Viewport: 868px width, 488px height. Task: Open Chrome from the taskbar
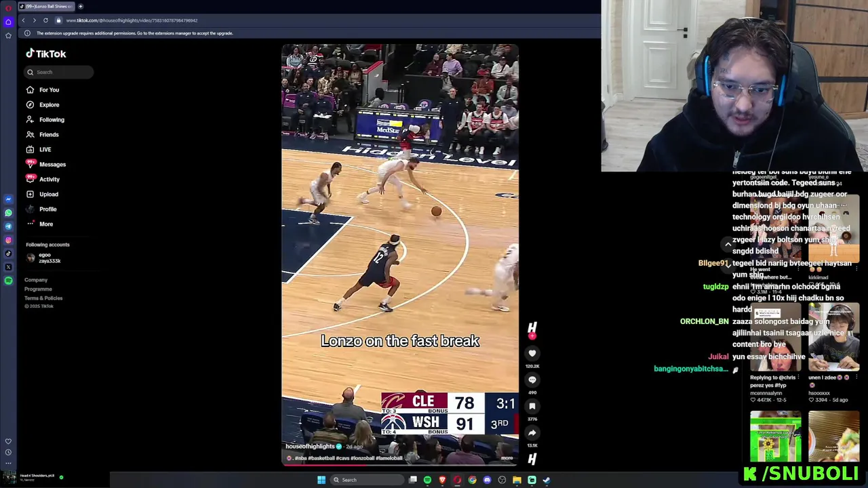[472, 480]
